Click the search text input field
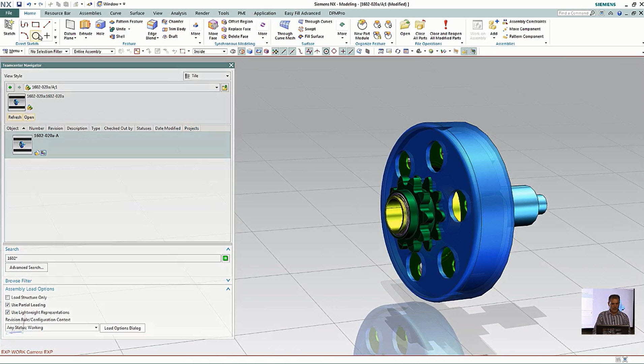This screenshot has width=644, height=364. (x=113, y=258)
